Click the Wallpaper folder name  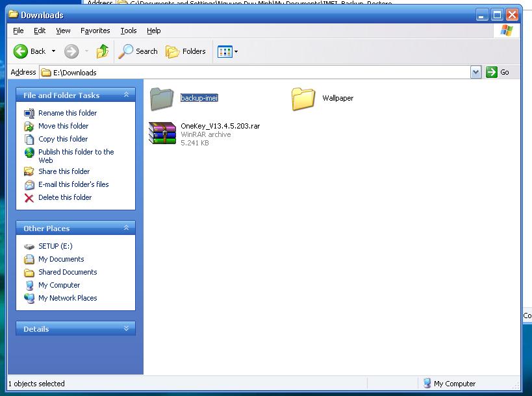(x=338, y=98)
